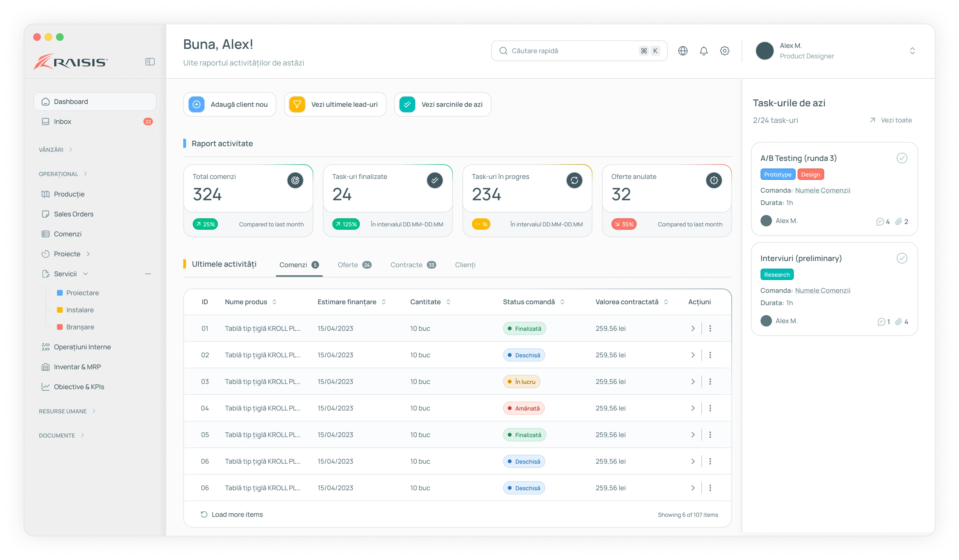Viewport: 959px width, 560px height.
Task: Open row 05 kebab actions menu
Action: pos(710,435)
